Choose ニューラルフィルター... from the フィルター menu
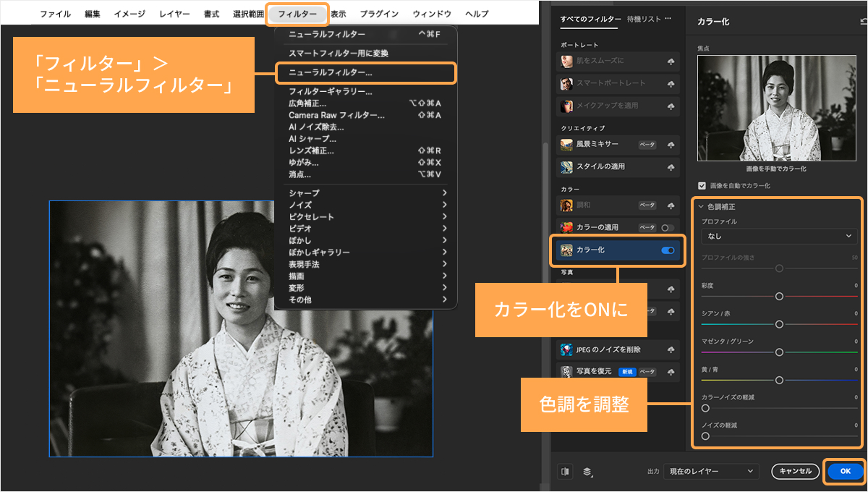The width and height of the screenshot is (868, 492). 331,73
